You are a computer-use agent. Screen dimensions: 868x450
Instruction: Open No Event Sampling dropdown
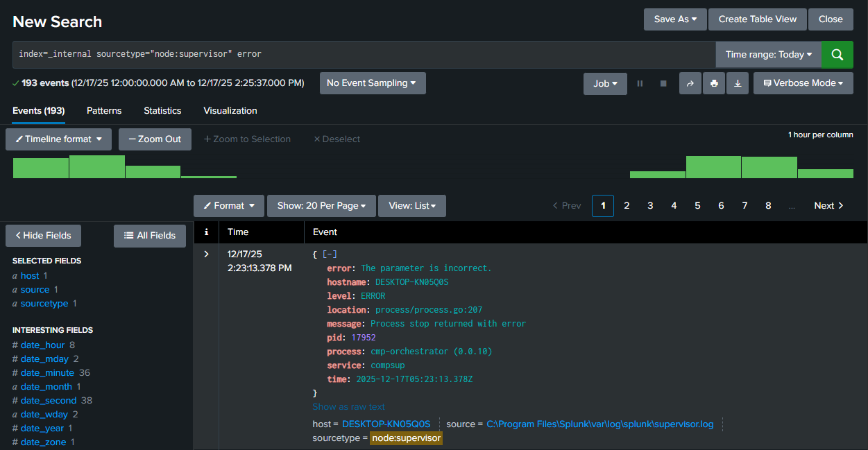[373, 83]
